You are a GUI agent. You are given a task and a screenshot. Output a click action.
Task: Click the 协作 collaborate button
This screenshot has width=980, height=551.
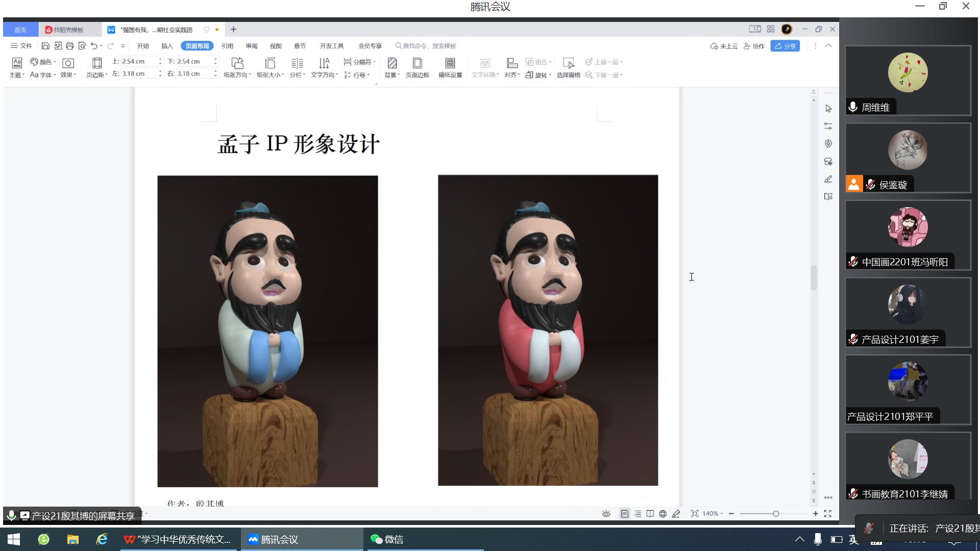(x=754, y=46)
